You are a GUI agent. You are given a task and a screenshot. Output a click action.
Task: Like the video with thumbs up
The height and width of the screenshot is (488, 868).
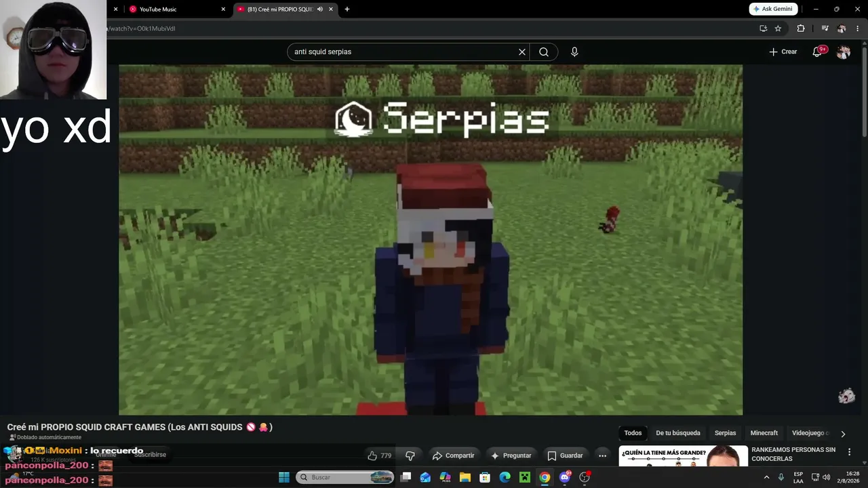(380, 455)
